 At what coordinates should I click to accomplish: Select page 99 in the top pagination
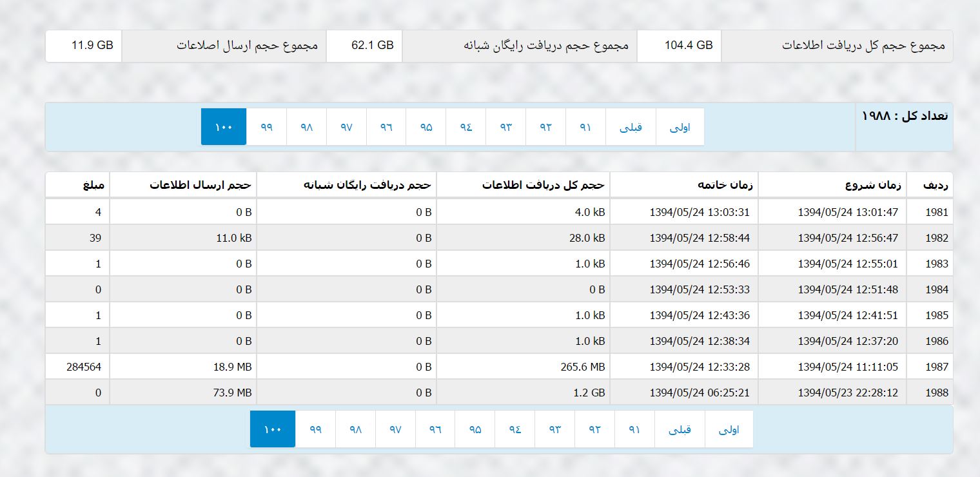[x=267, y=127]
